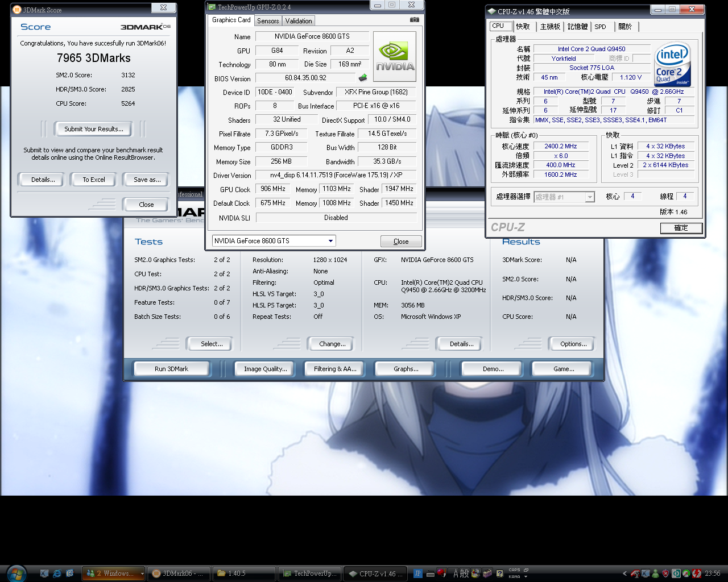Open the Windows Start orb
This screenshot has width=728, height=582.
[16, 573]
